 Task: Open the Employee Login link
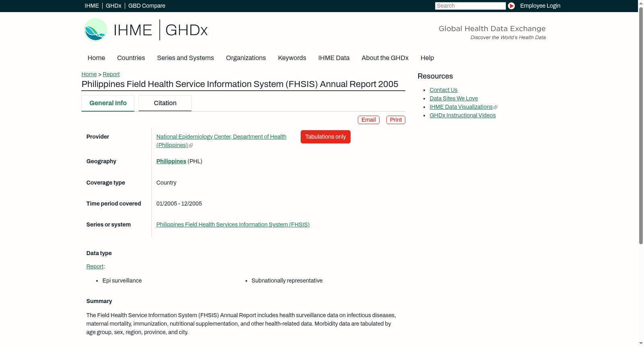coord(540,6)
